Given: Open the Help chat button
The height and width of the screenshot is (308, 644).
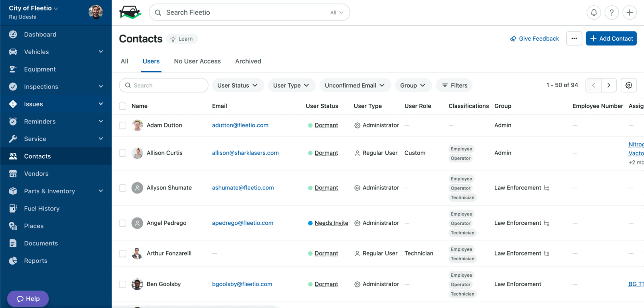Looking at the screenshot, I should (x=28, y=299).
